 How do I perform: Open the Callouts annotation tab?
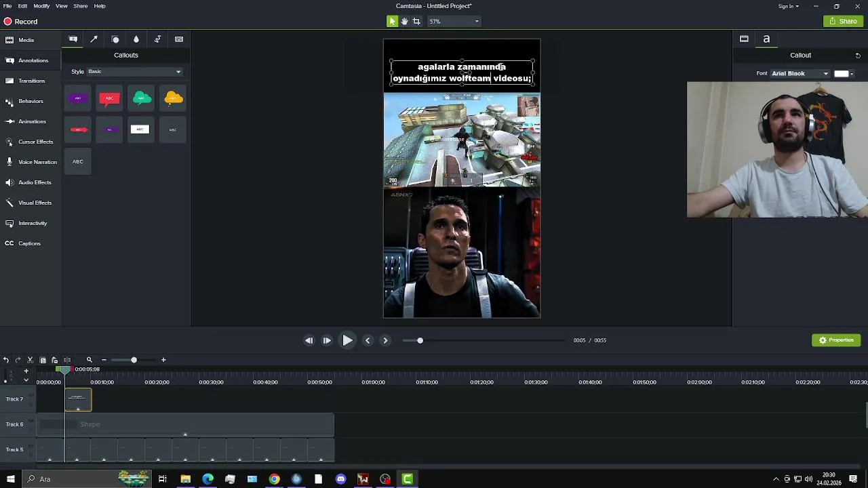73,39
